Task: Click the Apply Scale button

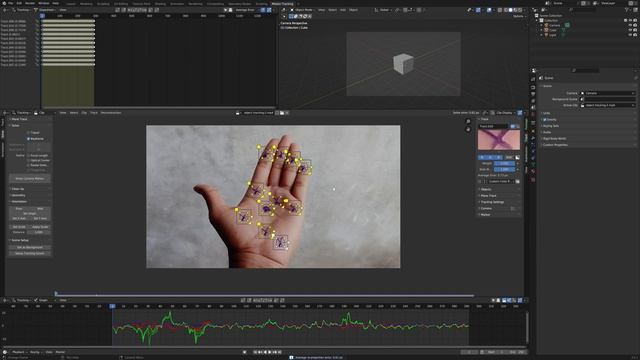Action: (x=40, y=227)
